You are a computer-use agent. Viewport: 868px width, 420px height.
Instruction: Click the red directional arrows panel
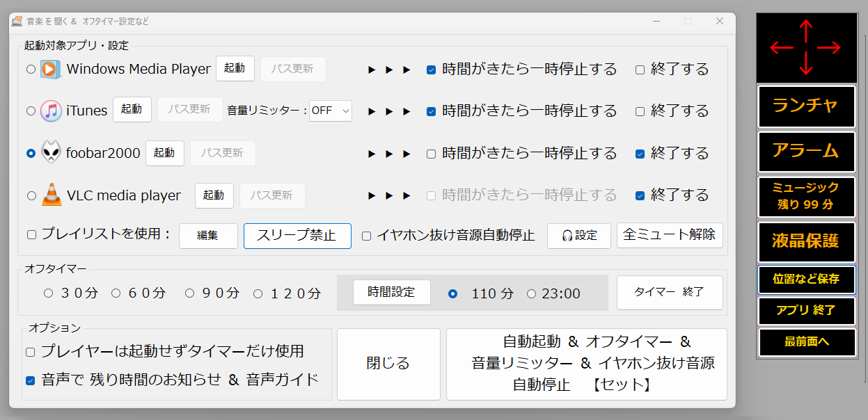[806, 47]
